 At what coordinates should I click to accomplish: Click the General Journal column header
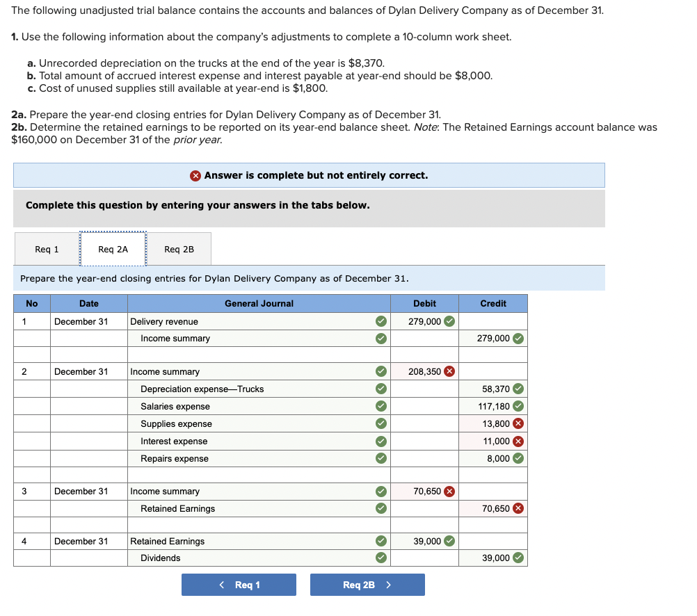point(259,303)
